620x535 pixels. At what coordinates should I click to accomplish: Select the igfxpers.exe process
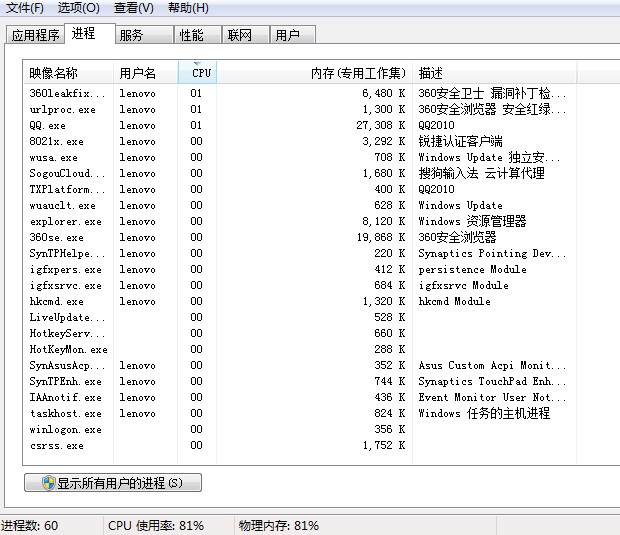pyautogui.click(x=299, y=269)
